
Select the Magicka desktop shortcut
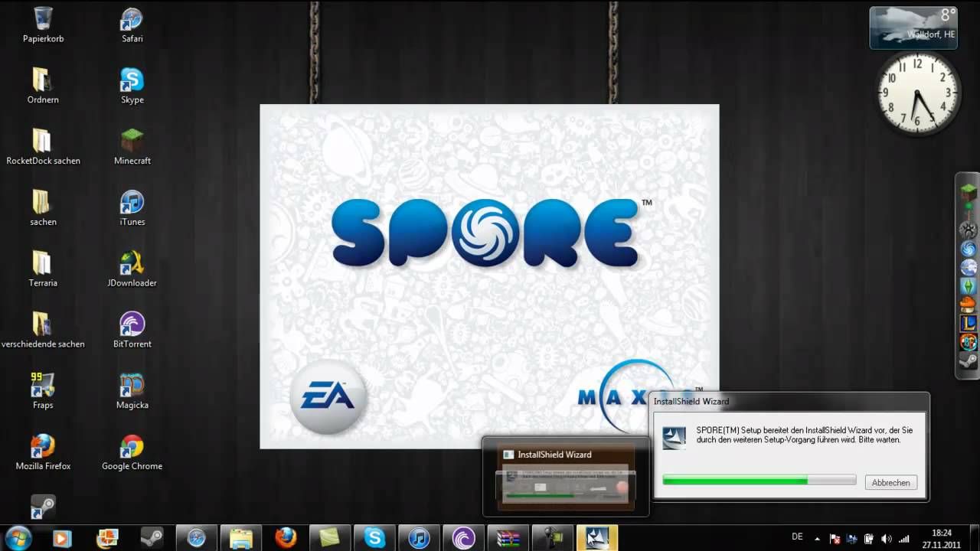132,392
